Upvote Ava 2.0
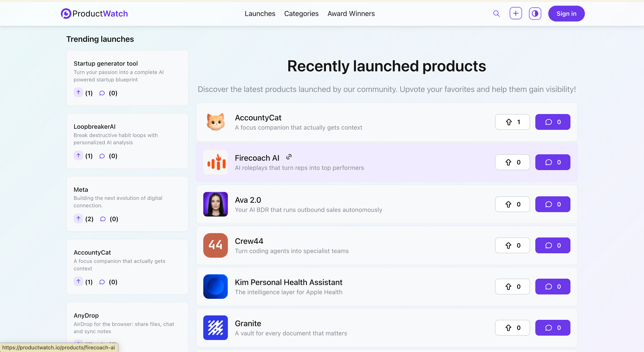The height and width of the screenshot is (352, 644). (x=512, y=204)
